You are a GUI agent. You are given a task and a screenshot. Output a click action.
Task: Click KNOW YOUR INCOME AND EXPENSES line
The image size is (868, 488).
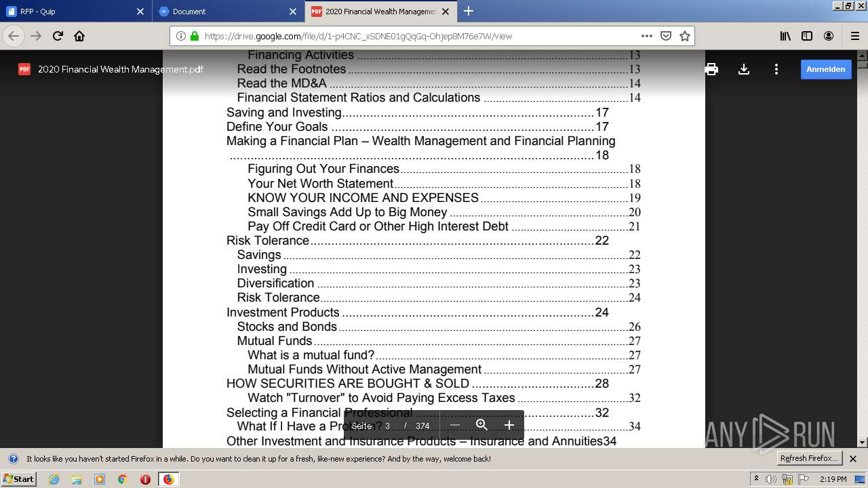click(444, 198)
